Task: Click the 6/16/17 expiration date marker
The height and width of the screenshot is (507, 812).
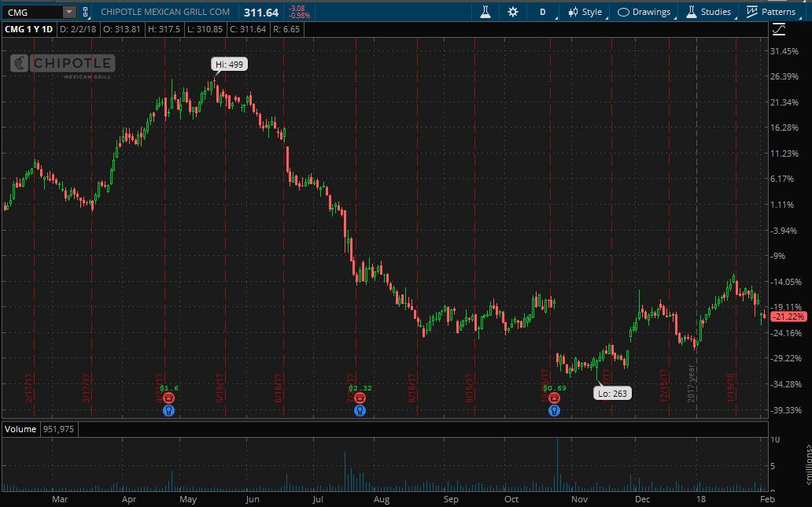Action: pos(278,388)
